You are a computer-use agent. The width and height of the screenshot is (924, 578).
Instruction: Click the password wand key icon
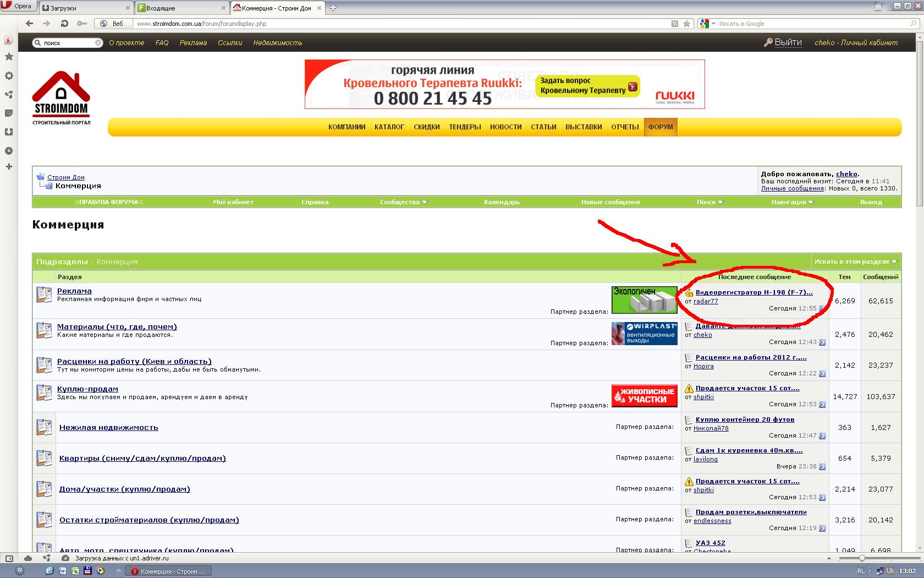coord(81,24)
